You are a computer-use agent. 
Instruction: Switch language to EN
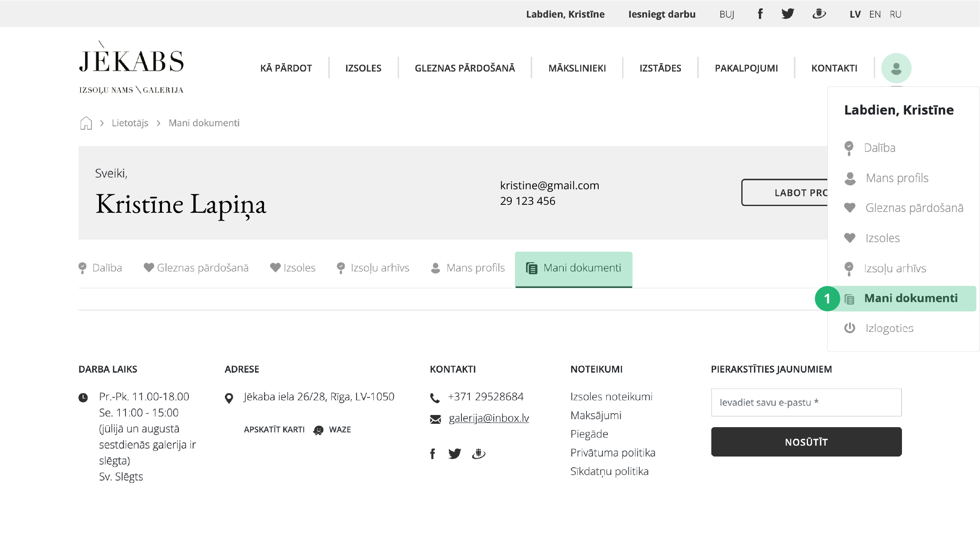point(875,14)
